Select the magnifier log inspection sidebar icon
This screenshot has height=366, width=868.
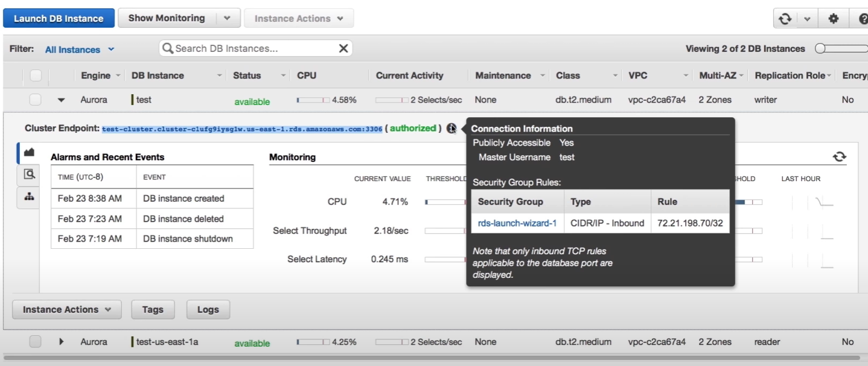tap(28, 174)
